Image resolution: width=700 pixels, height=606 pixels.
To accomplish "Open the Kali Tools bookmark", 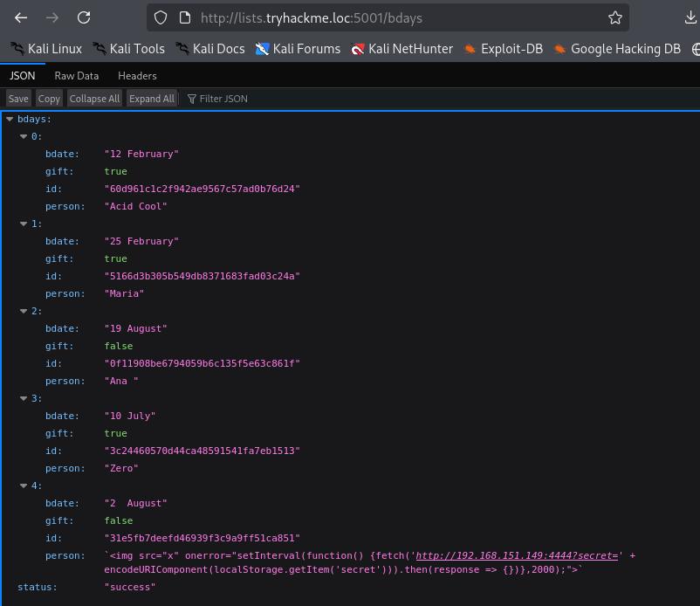I will coord(128,49).
